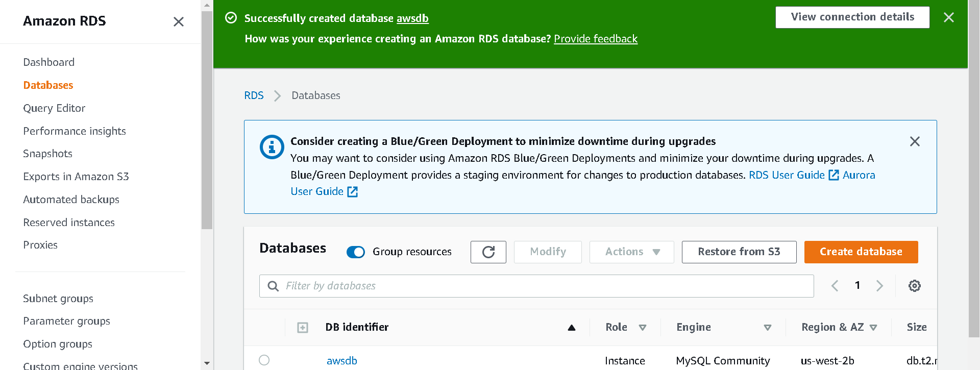Viewport: 980px width, 370px height.
Task: Go to previous page of databases
Action: click(835, 286)
